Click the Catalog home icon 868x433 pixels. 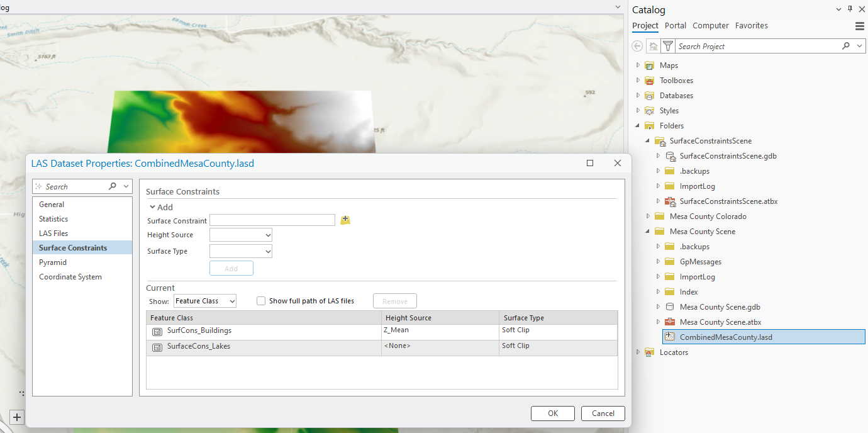pos(654,46)
